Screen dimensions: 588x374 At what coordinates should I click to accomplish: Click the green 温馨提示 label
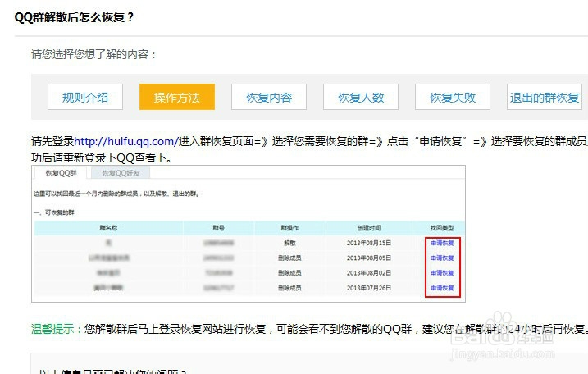(x=52, y=329)
